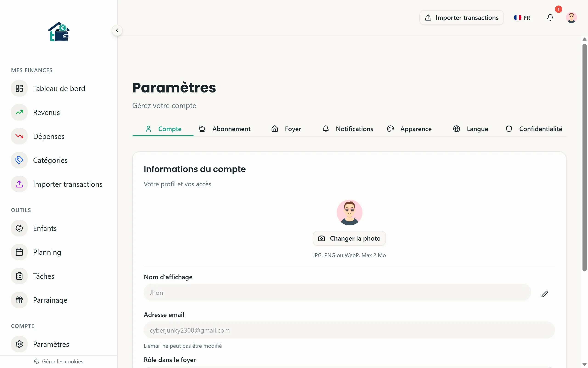Select the Compte tab
Viewport: 588px width, 368px height.
163,129
